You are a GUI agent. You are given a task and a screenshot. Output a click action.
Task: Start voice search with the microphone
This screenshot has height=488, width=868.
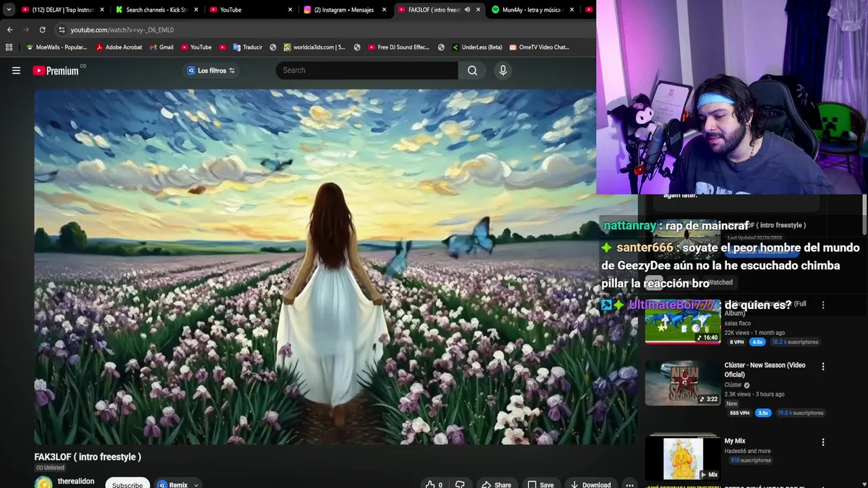click(x=502, y=70)
